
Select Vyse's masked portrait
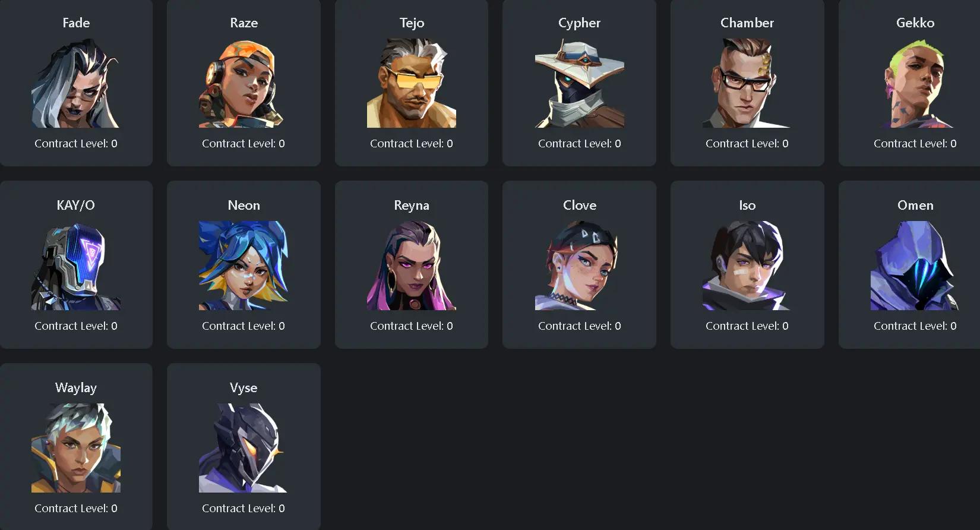[x=244, y=448]
